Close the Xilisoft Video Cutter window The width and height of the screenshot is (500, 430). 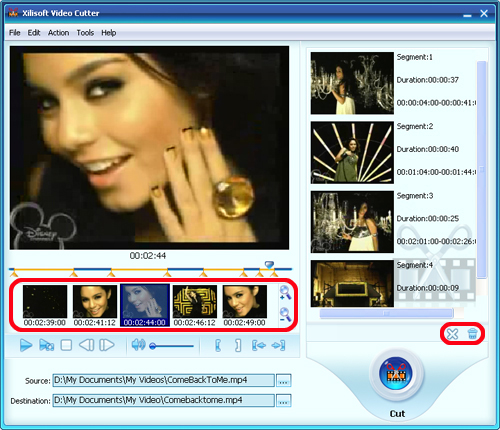pos(484,13)
